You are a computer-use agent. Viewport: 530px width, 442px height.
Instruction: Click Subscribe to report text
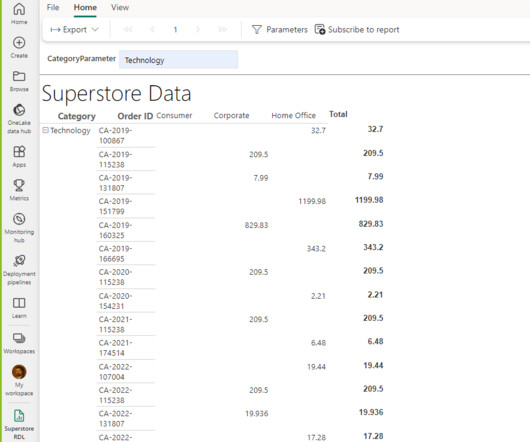point(364,30)
